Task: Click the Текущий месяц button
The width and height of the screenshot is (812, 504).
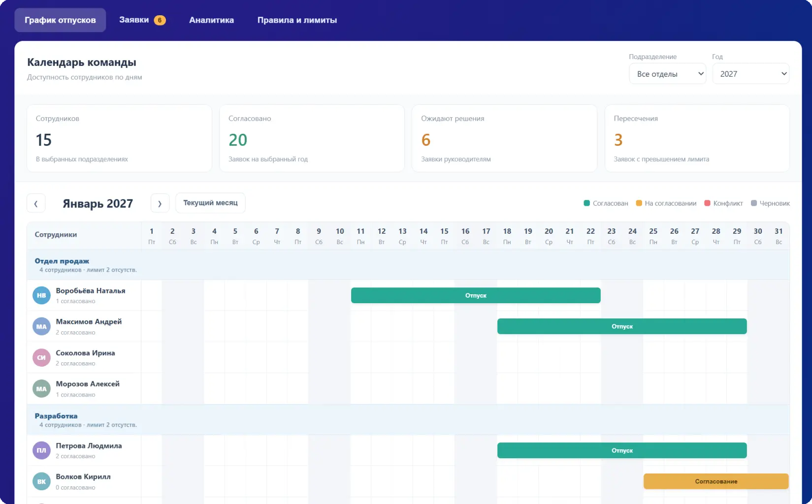Action: click(x=210, y=203)
